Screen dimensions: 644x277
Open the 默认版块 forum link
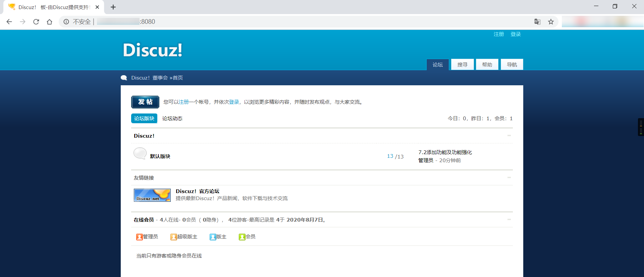(x=160, y=156)
